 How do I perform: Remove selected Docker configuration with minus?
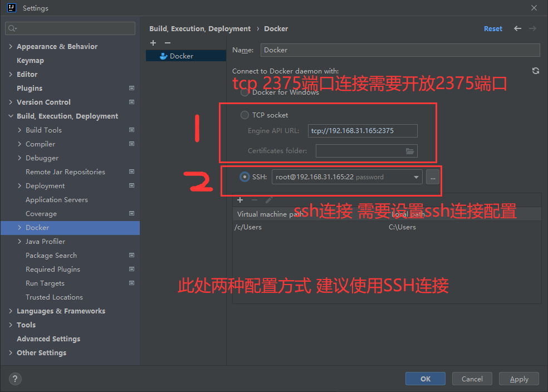pos(168,43)
